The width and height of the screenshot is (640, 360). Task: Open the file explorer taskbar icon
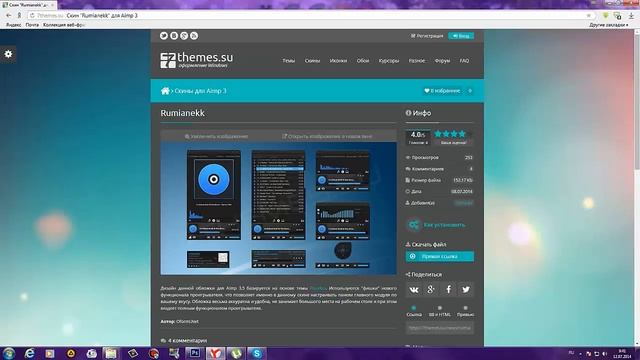pos(111,353)
